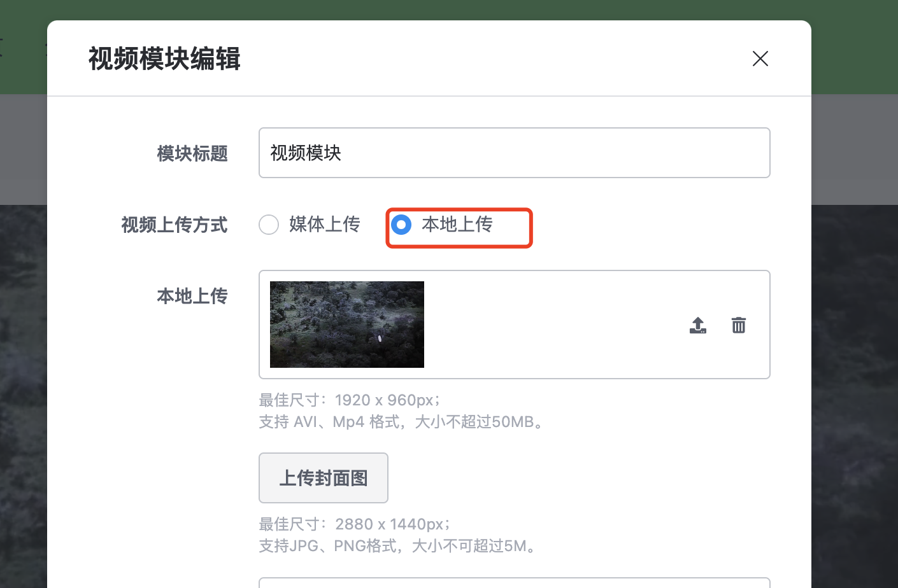Screen dimensions: 898x588
Task: Click the 模块标题 label
Action: click(x=192, y=153)
